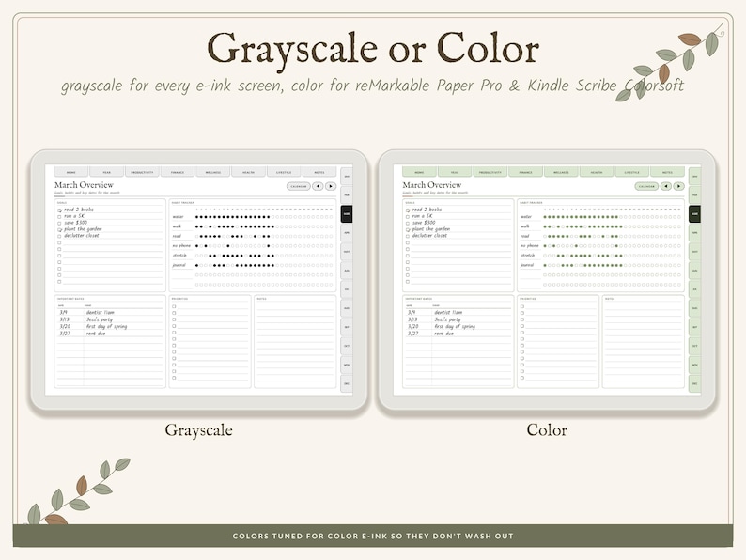Switch to PRODUCTIVITY tab in Grayscale planner
This screenshot has width=746, height=560.
(142, 172)
